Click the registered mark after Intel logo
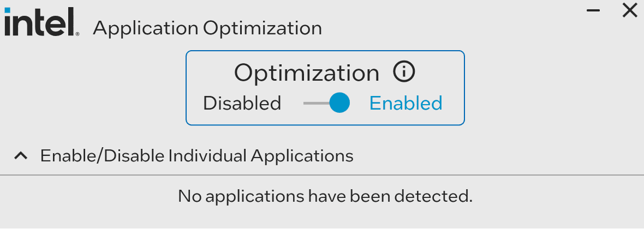 [77, 34]
